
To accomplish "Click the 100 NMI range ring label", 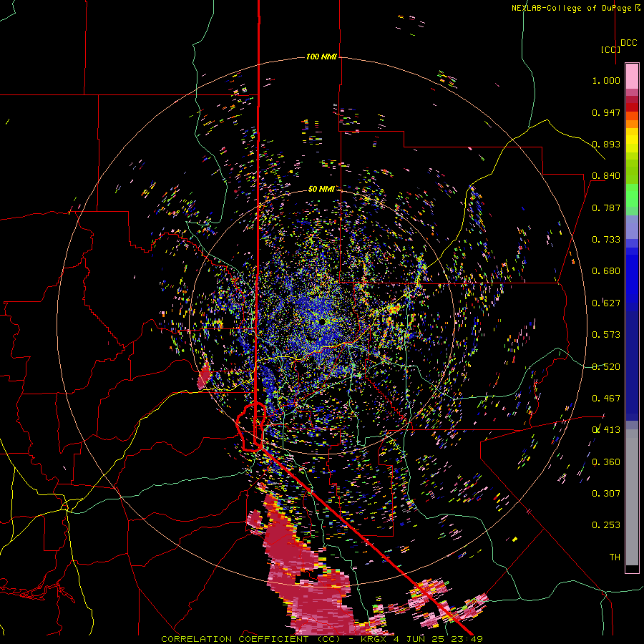I will (x=321, y=57).
